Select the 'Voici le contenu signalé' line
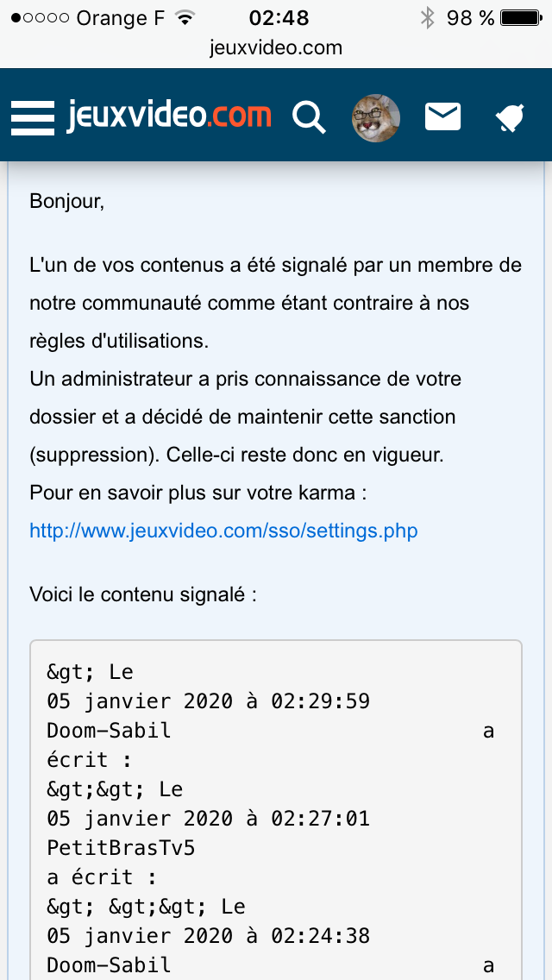 [x=143, y=594]
